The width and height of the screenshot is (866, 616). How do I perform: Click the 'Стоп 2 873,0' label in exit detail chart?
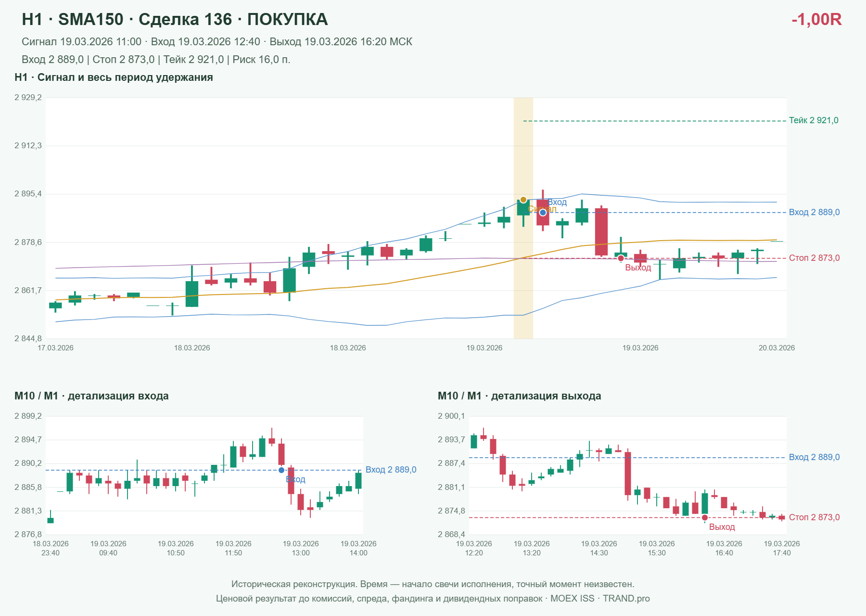[814, 517]
